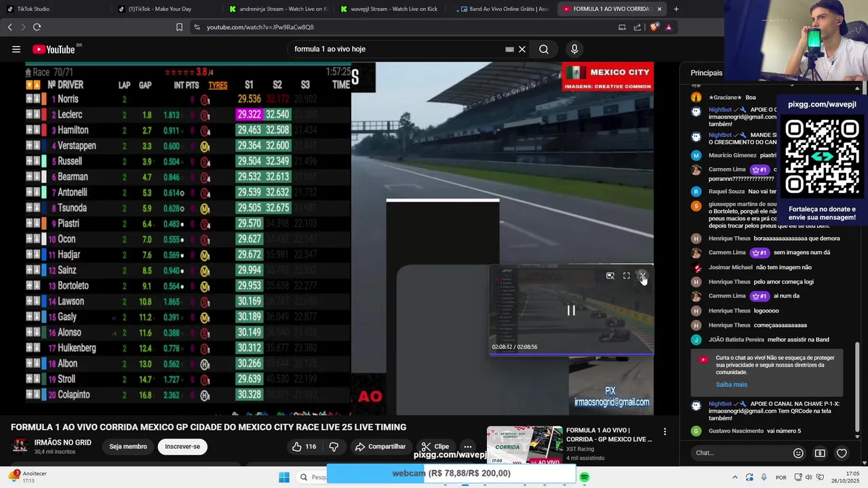Start voice search with microphone icon
Screen dimensions: 868x488
click(574, 49)
